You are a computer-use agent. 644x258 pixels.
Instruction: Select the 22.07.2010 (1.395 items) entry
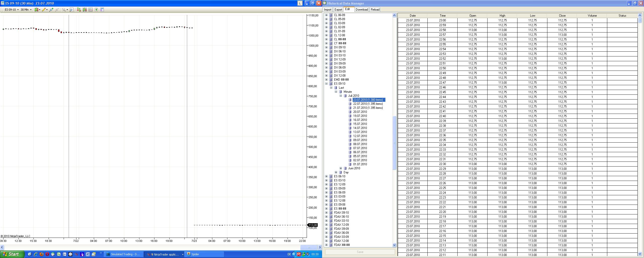point(368,104)
